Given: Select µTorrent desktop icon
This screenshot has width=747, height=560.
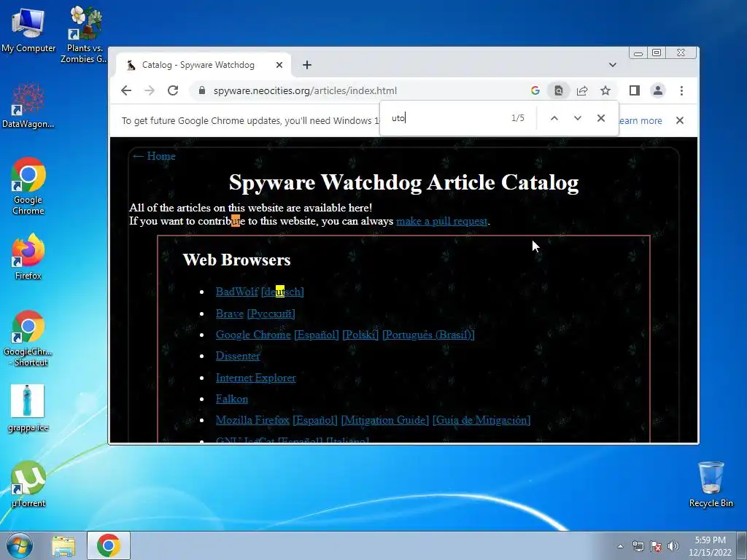Looking at the screenshot, I should tap(28, 484).
